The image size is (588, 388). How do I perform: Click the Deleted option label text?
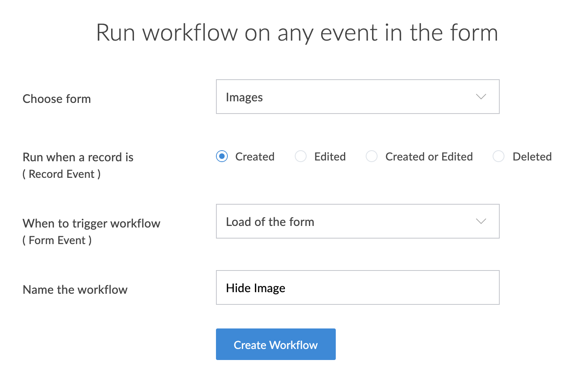[532, 157]
